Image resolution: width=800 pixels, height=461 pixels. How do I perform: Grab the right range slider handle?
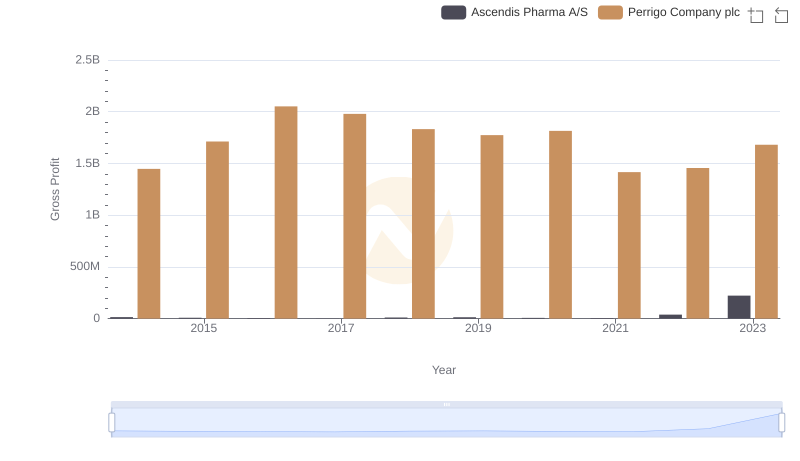tap(782, 422)
